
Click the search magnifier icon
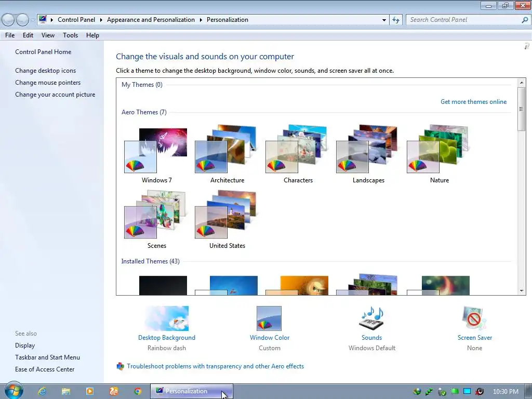tap(525, 20)
